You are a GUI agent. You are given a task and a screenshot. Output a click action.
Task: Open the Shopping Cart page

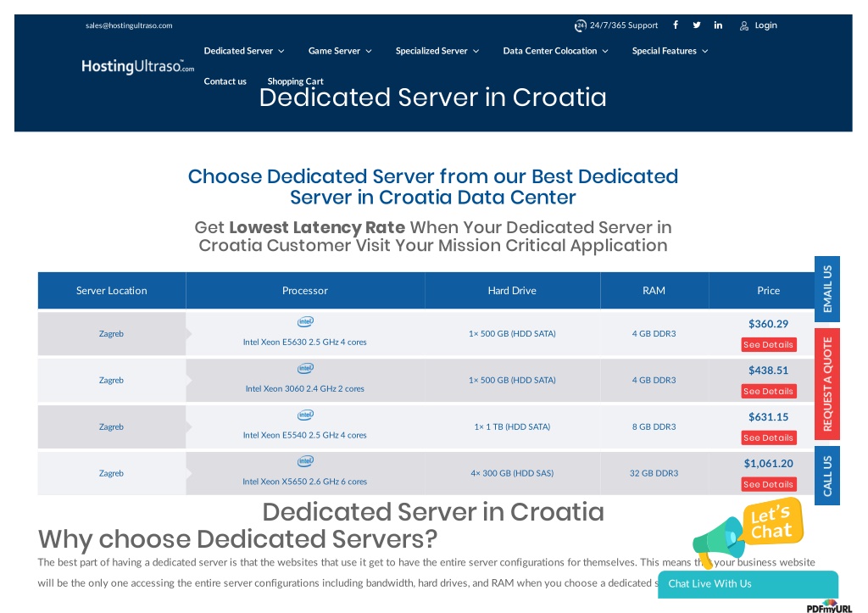[296, 81]
